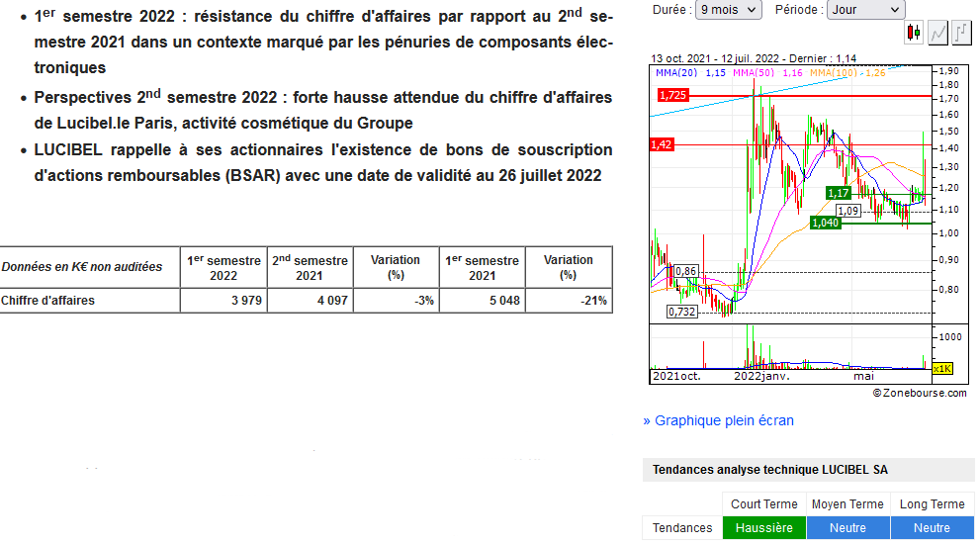
Task: Click the 2022janv. label on chart axis
Action: (x=761, y=376)
